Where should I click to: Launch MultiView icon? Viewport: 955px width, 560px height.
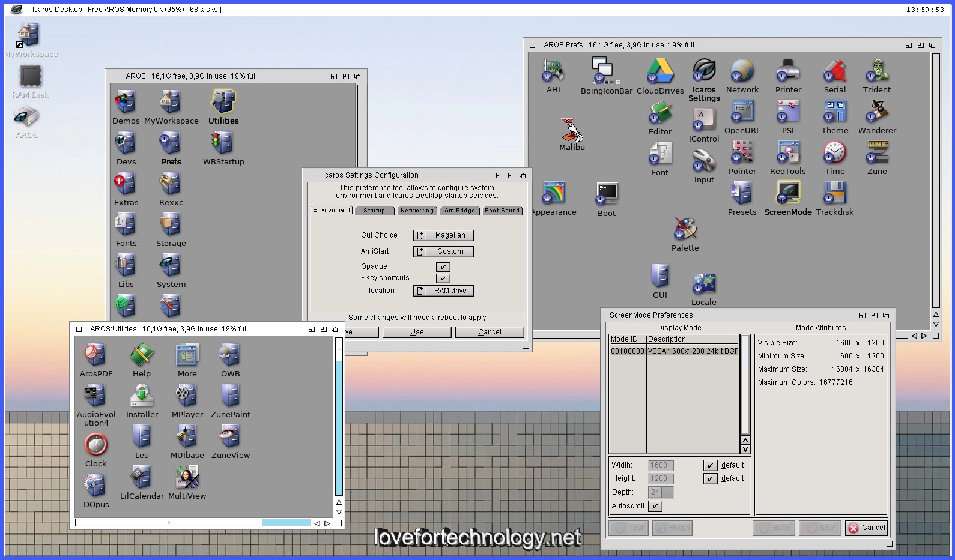coord(187,478)
